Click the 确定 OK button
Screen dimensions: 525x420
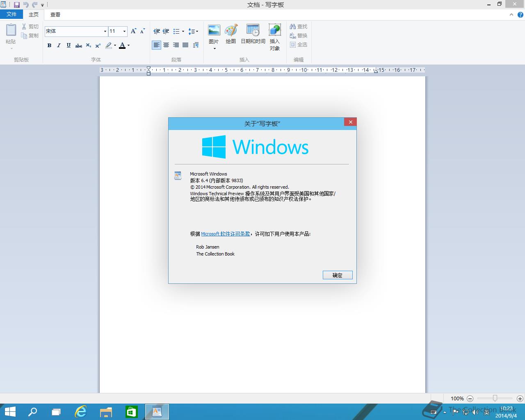coord(338,275)
